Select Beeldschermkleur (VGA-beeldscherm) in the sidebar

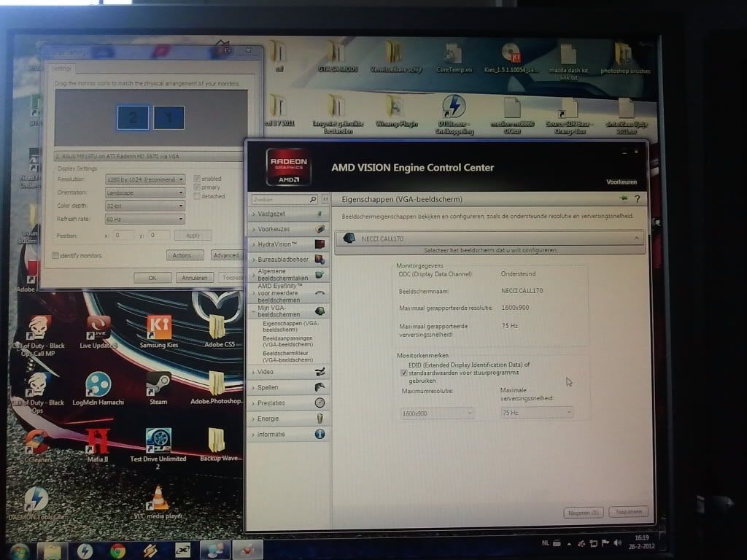287,356
